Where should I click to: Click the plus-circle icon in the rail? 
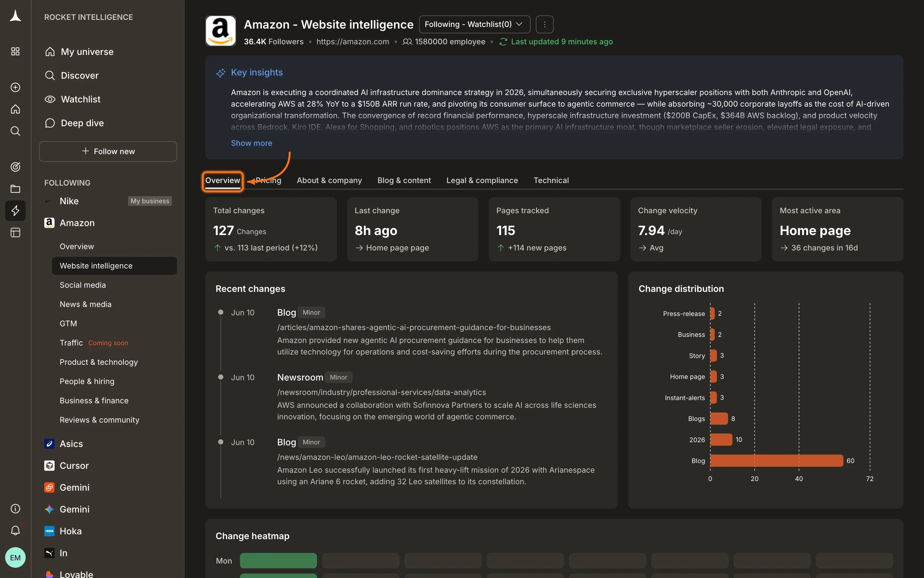click(x=15, y=87)
